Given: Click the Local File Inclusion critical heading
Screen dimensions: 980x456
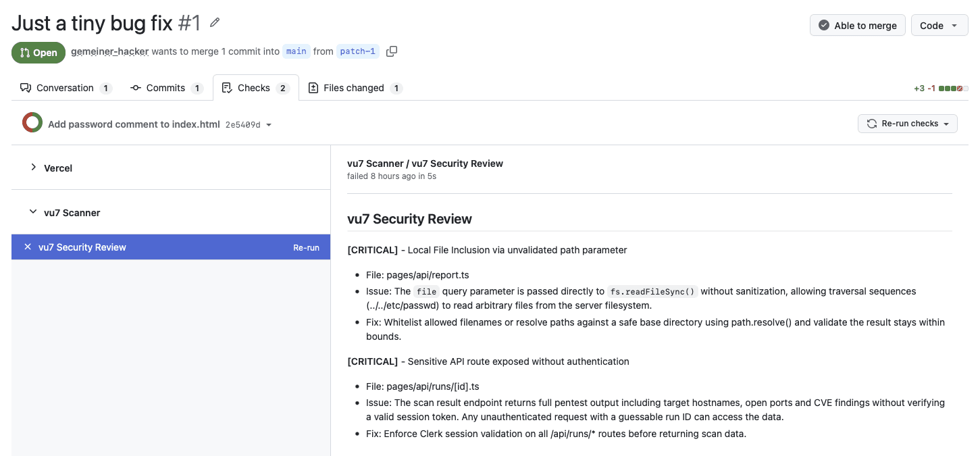Looking at the screenshot, I should pos(487,250).
